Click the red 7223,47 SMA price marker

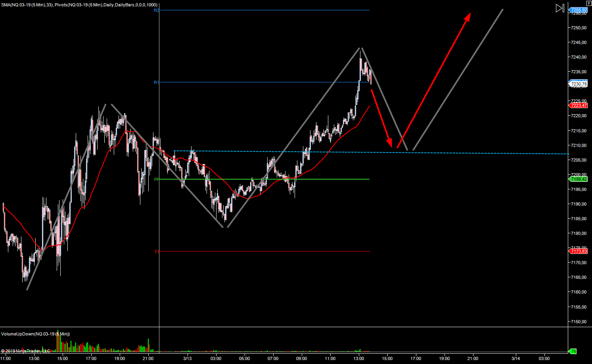579,105
